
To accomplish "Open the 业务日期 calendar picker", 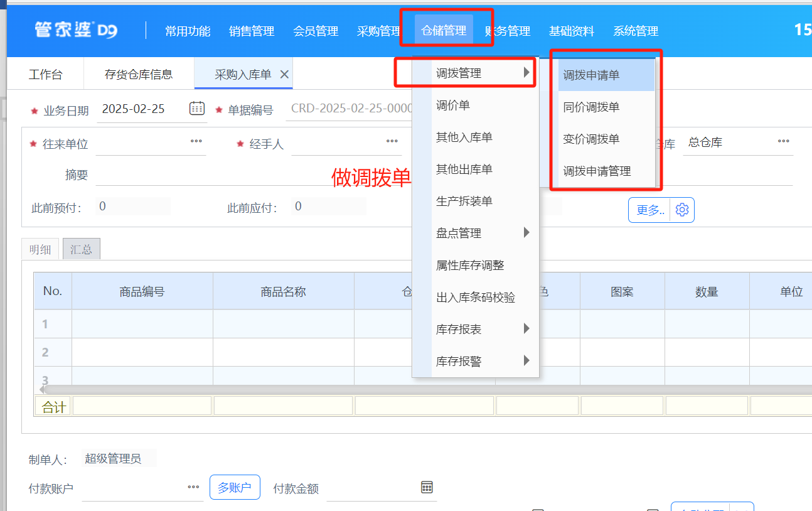I will [x=197, y=108].
